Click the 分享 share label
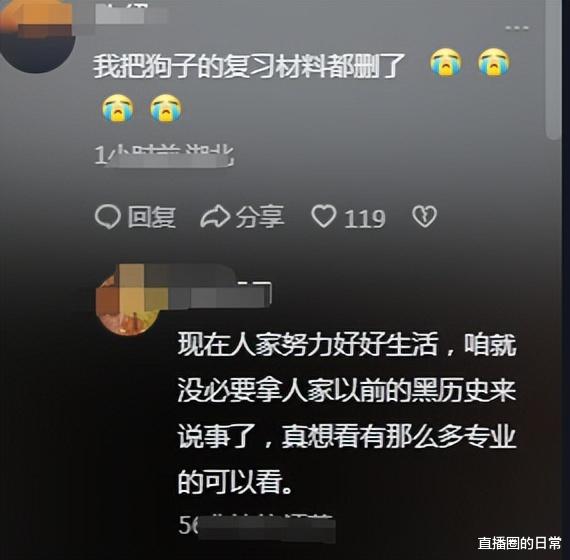The image size is (570, 560). (x=260, y=217)
